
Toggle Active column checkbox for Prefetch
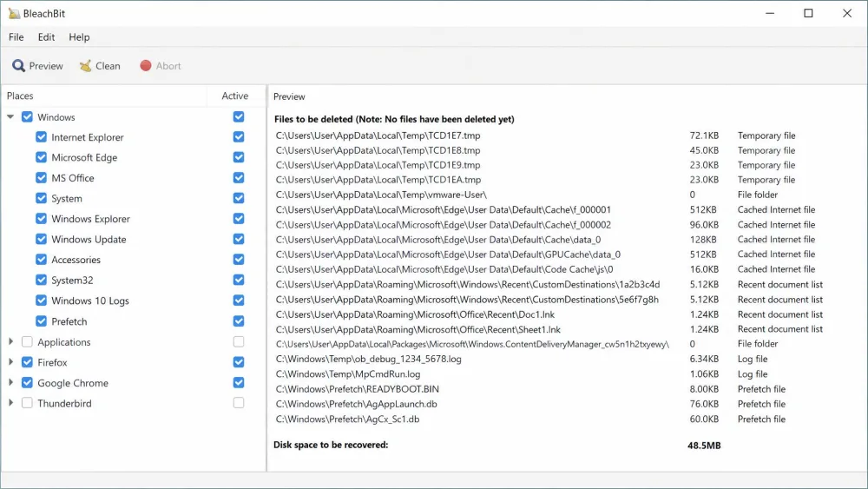239,321
